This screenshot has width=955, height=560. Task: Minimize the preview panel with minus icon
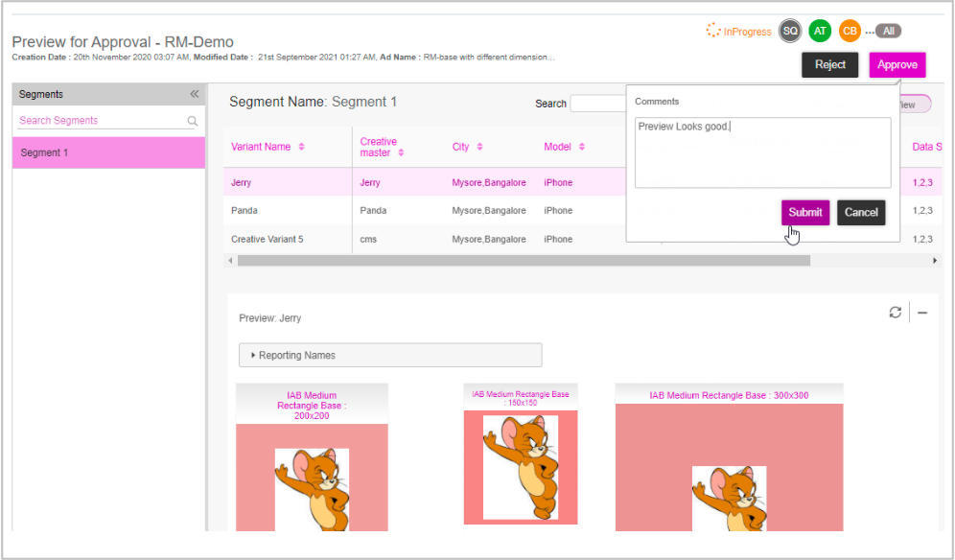coord(922,313)
